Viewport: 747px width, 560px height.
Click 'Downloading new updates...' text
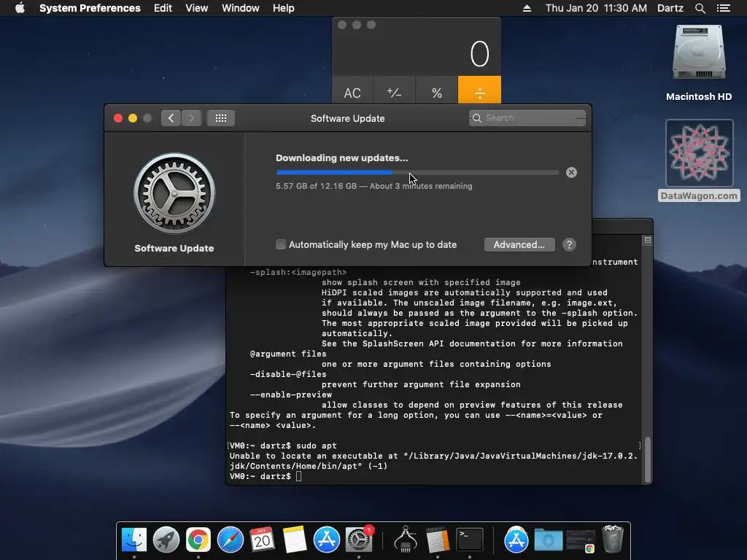[x=341, y=157]
